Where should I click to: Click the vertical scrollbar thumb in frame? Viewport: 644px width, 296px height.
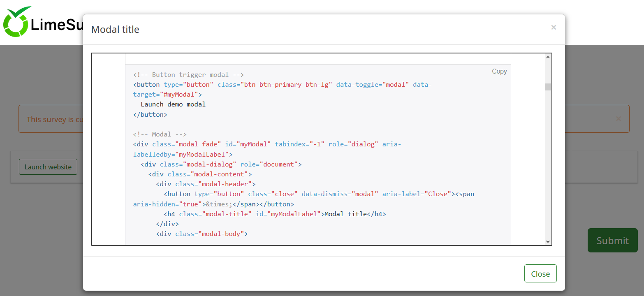click(x=548, y=87)
